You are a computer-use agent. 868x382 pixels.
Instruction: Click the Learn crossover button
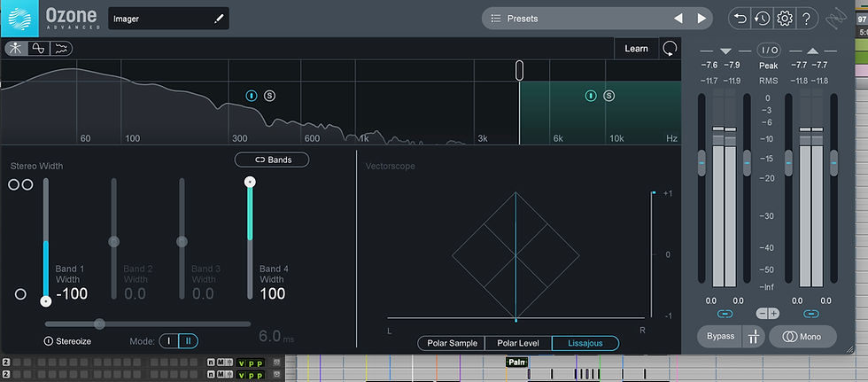point(637,49)
